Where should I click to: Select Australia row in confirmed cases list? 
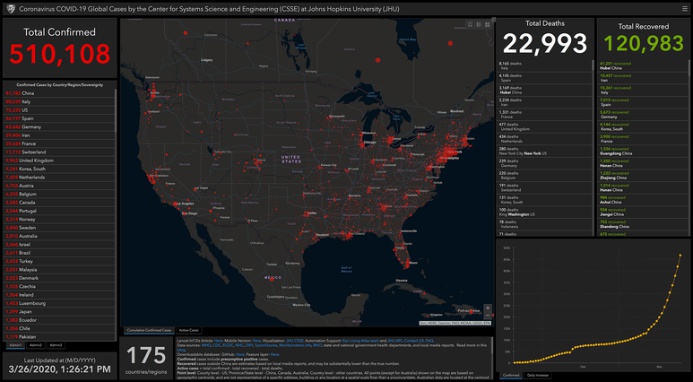point(59,236)
